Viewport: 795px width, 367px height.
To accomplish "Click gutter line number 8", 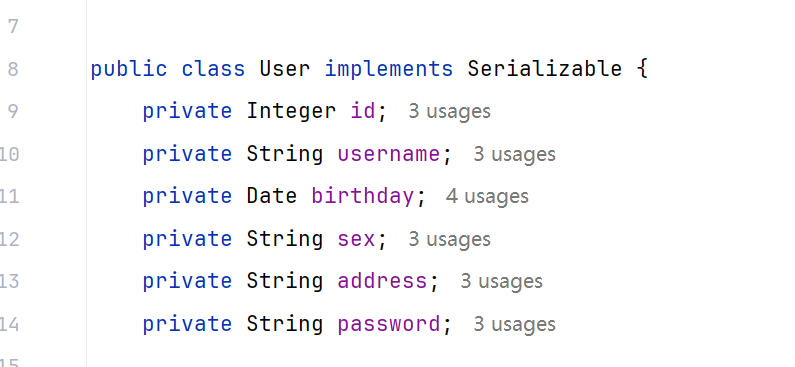I will click(x=13, y=69).
